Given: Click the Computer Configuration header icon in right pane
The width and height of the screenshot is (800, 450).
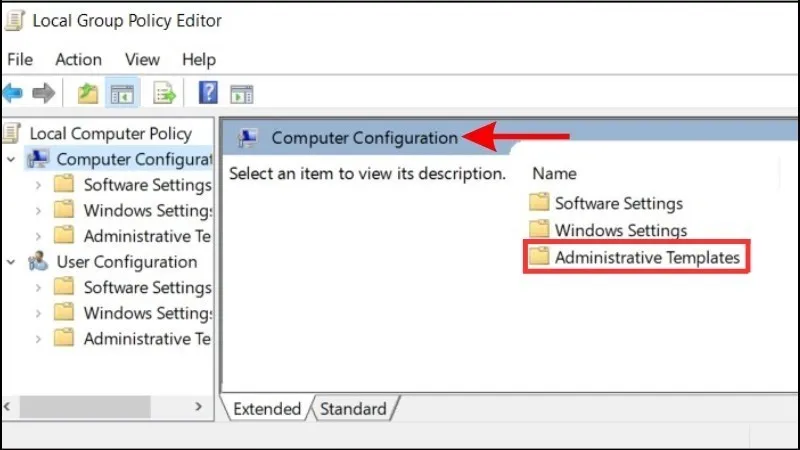Looking at the screenshot, I should click(x=248, y=138).
